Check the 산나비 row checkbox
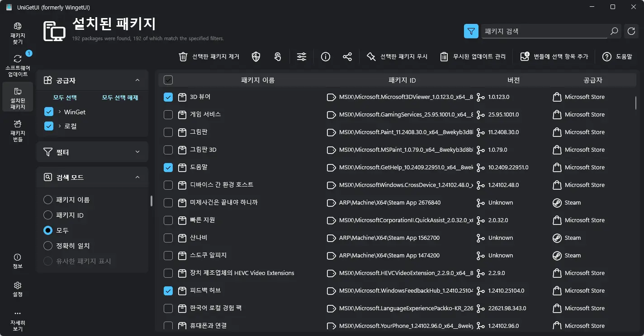This screenshot has height=336, width=644. coord(168,238)
